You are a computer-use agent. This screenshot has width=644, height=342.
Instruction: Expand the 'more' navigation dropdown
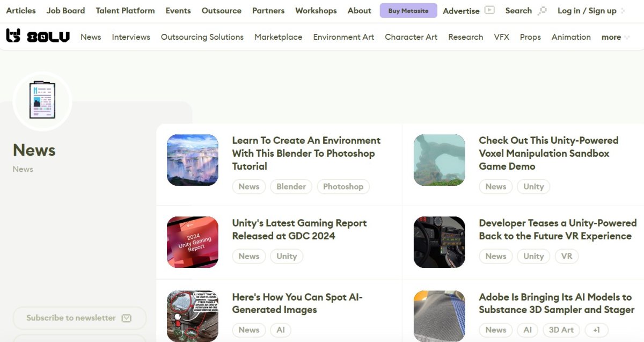click(x=615, y=37)
